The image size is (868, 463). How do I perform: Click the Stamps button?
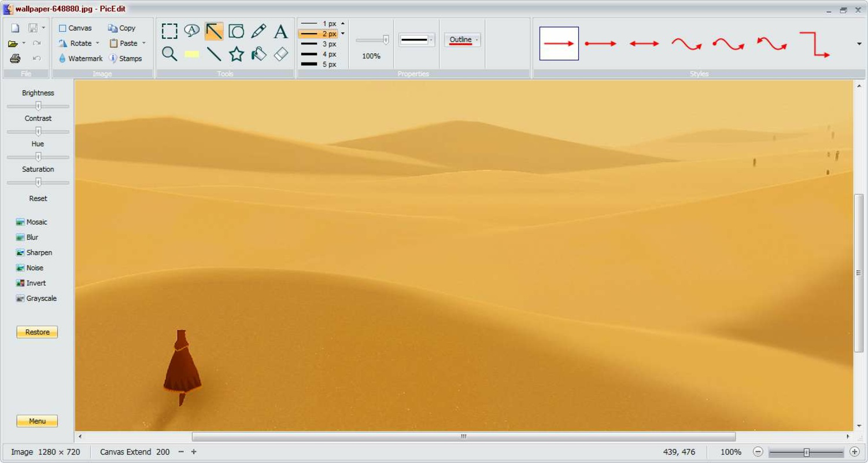pos(127,58)
